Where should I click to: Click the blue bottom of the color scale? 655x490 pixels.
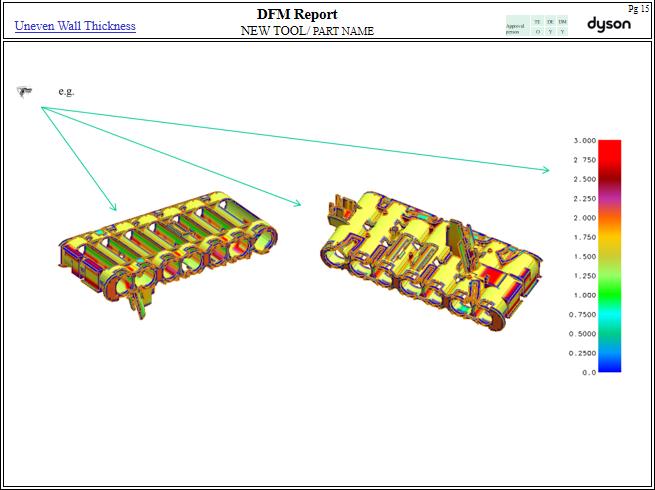coord(609,366)
